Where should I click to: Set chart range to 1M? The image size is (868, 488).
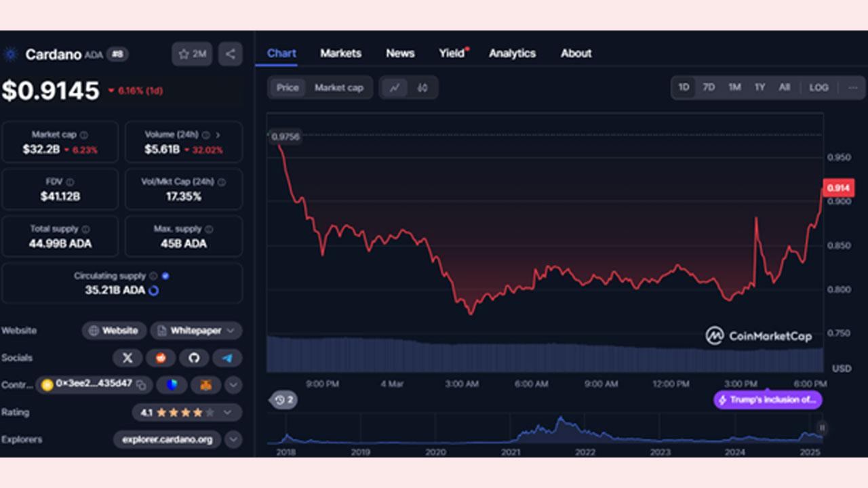[734, 87]
